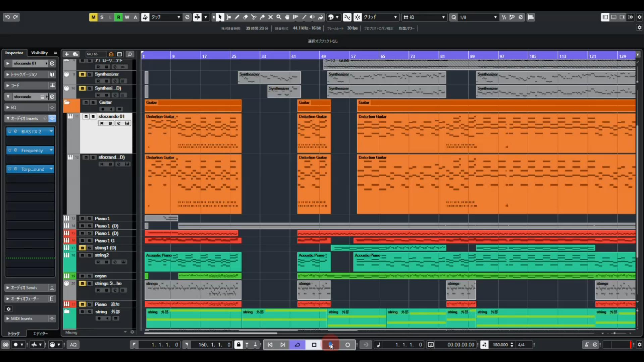Click the 180.000 tempo value field
This screenshot has width=644, height=362.
[500, 345]
